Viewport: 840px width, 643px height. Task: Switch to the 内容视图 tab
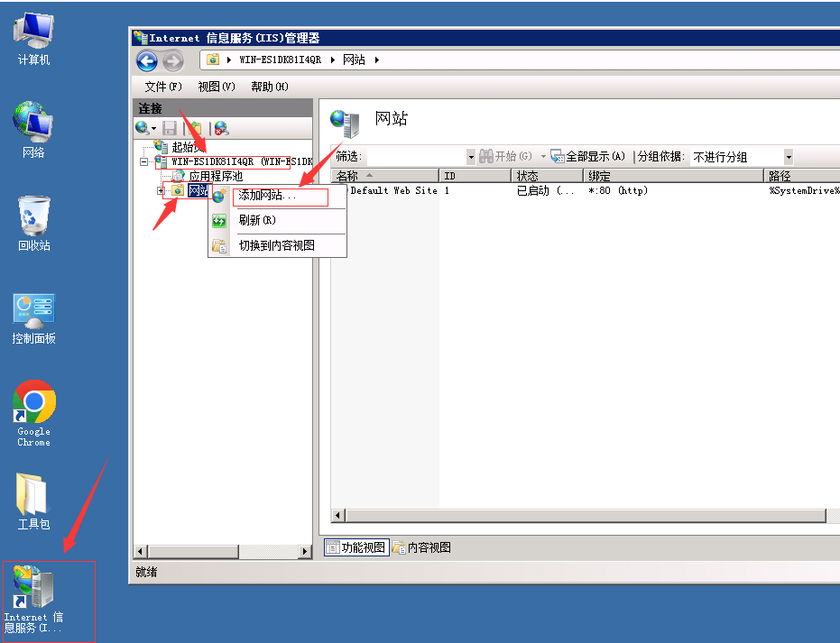point(422,547)
